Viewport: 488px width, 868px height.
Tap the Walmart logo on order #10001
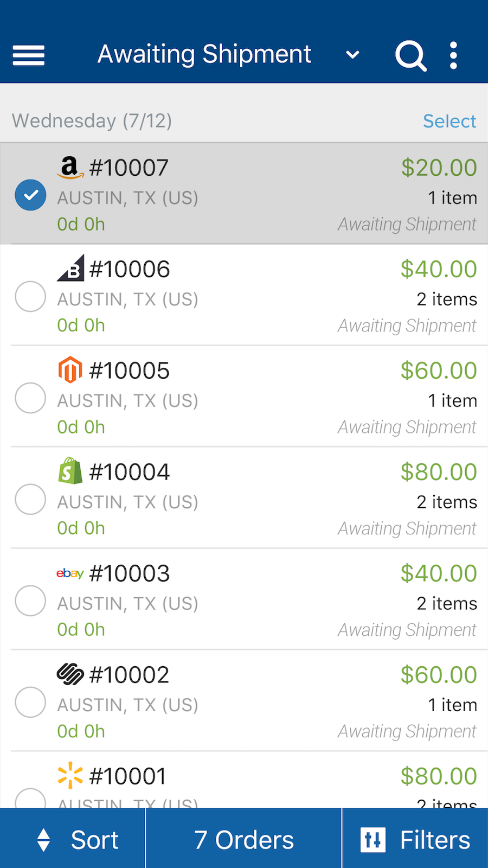pos(70,776)
